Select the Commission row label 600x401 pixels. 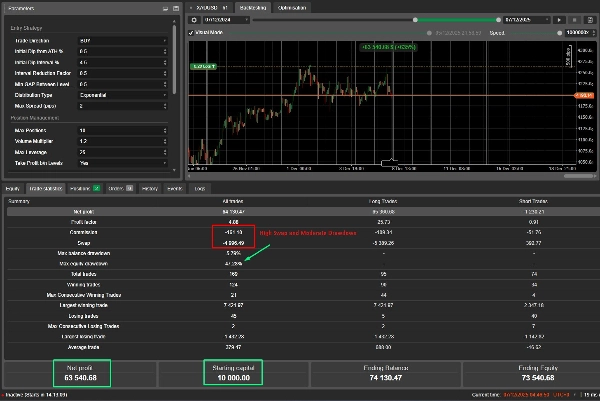point(83,232)
